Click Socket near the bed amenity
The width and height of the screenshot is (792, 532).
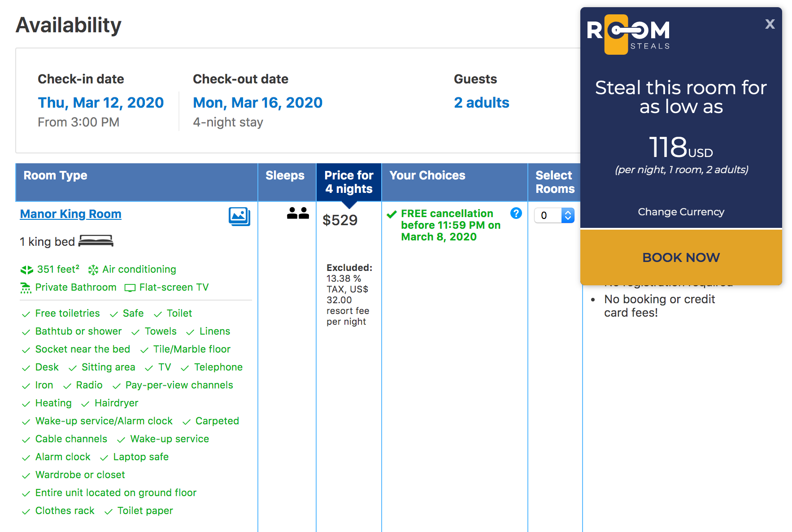(x=83, y=349)
